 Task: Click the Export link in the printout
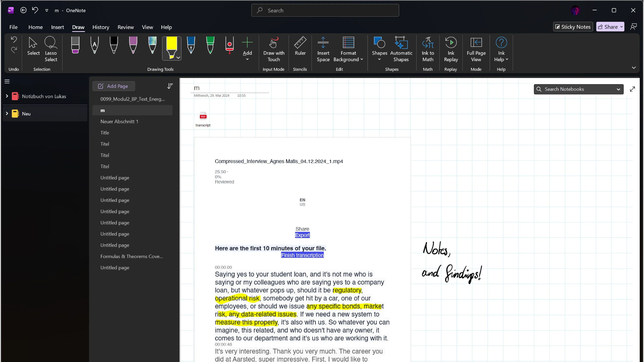[302, 235]
